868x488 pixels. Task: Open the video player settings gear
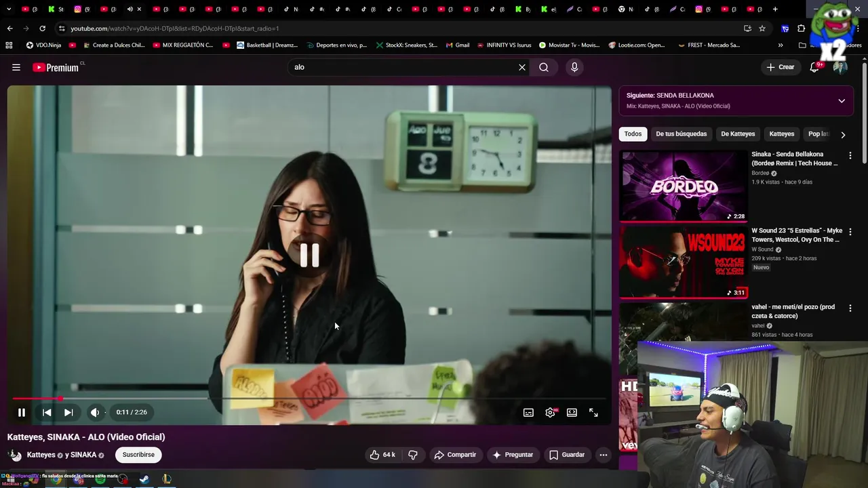(x=550, y=412)
